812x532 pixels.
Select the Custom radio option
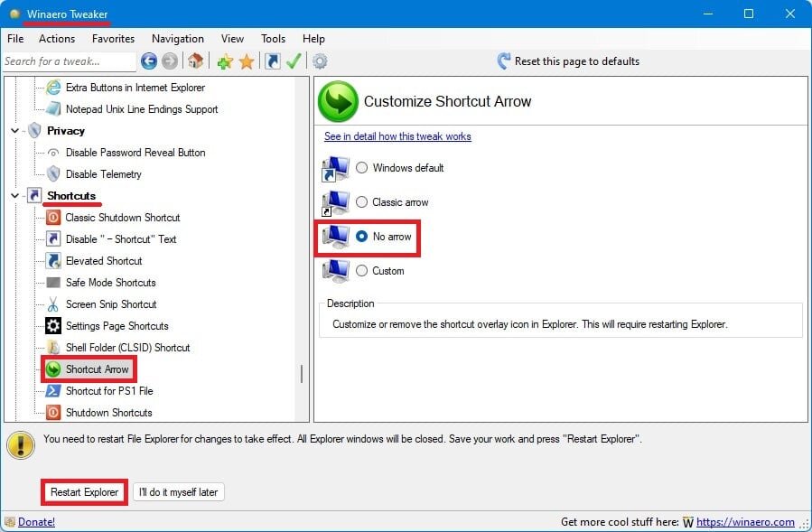tap(361, 270)
